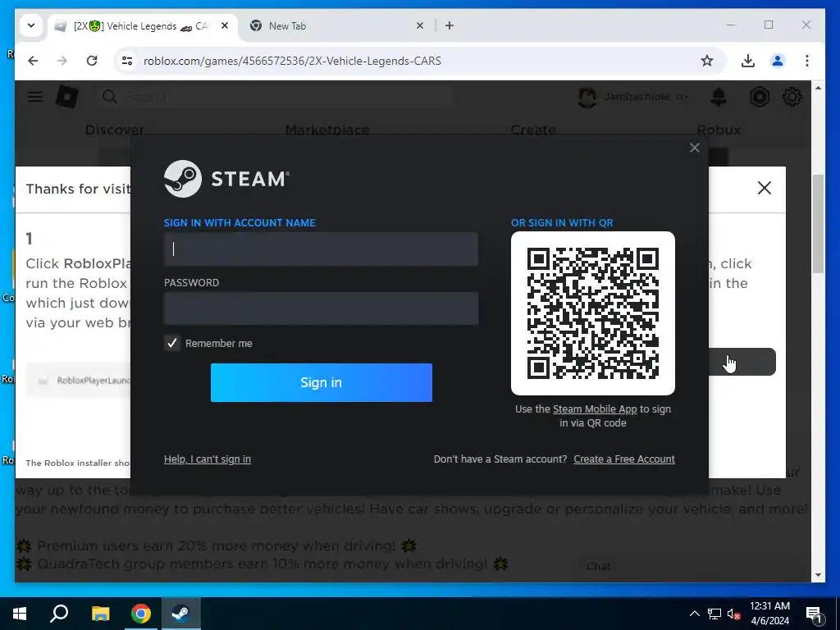Click the Steam sign-in QR code

point(593,313)
